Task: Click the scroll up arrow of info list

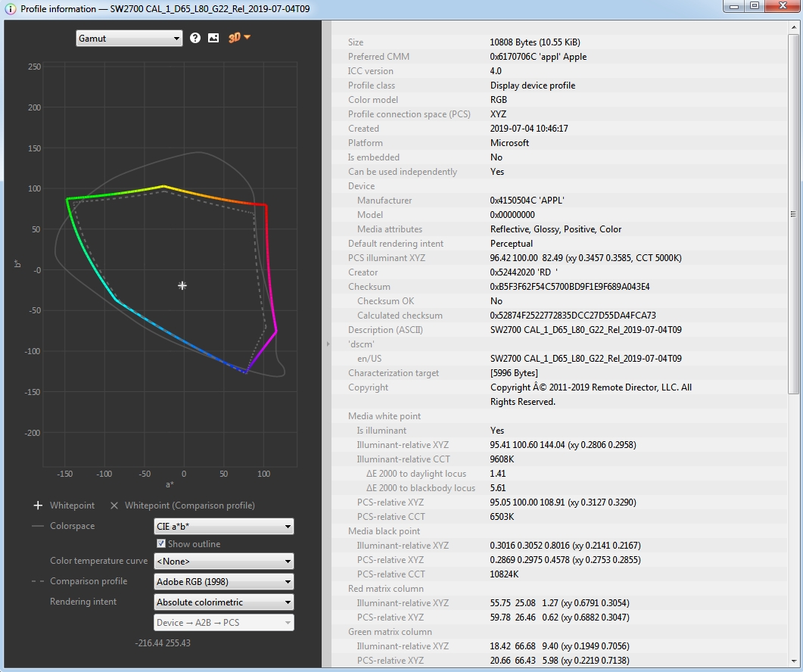Action: (x=794, y=28)
